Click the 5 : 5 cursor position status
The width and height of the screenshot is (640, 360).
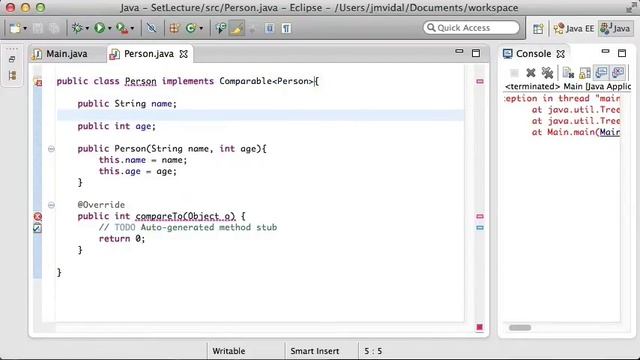coord(373,351)
